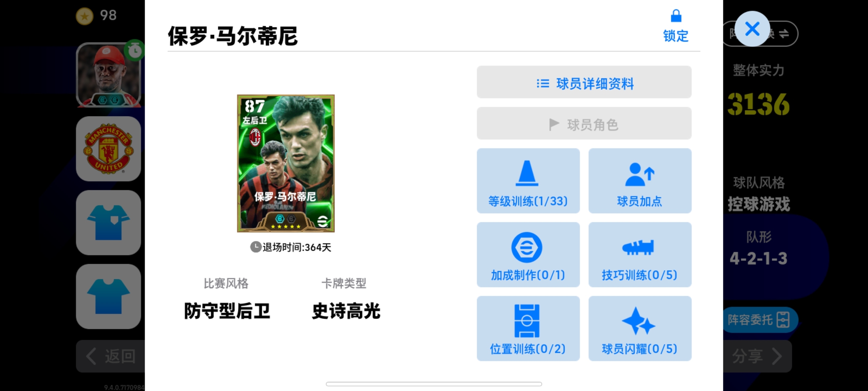Open 分享 share arrow
This screenshot has height=391, width=868.
pyautogui.click(x=757, y=356)
